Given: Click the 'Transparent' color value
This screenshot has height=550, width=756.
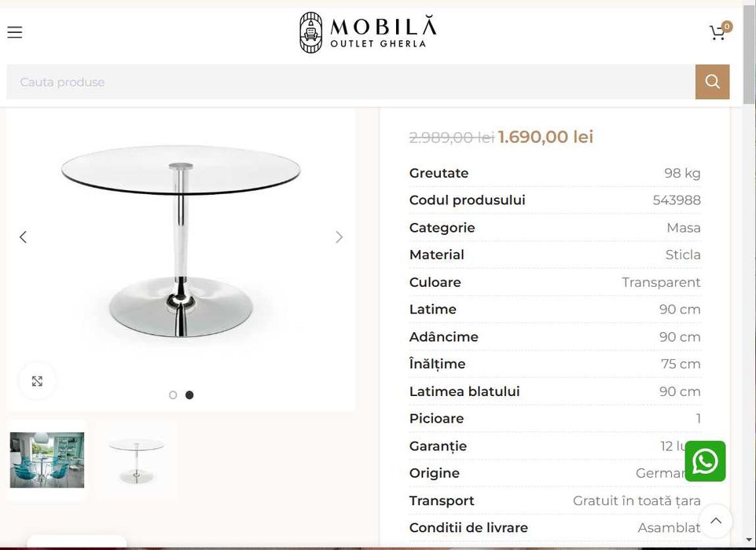Looking at the screenshot, I should pos(661,282).
